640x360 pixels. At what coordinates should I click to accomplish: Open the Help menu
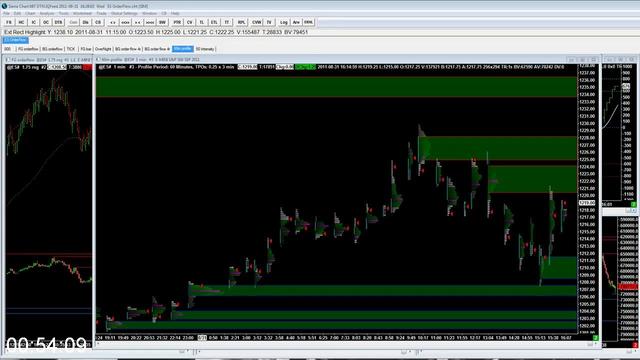tap(175, 13)
